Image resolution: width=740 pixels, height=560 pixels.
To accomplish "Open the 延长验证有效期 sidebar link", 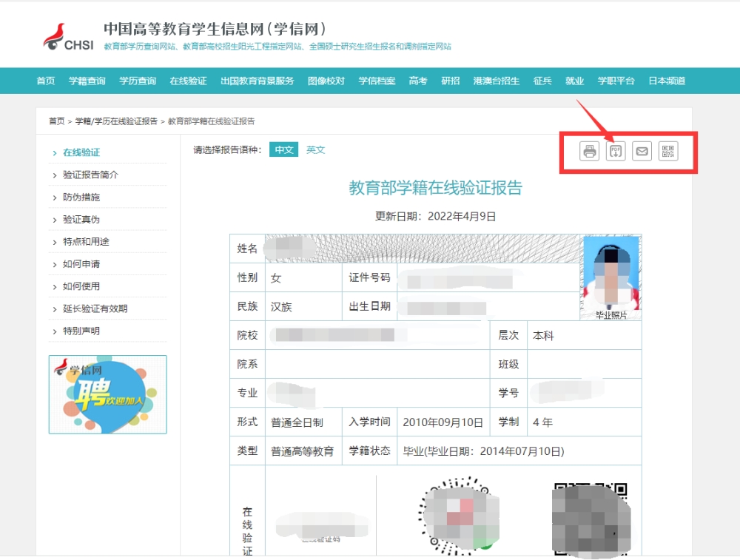I will click(x=95, y=308).
